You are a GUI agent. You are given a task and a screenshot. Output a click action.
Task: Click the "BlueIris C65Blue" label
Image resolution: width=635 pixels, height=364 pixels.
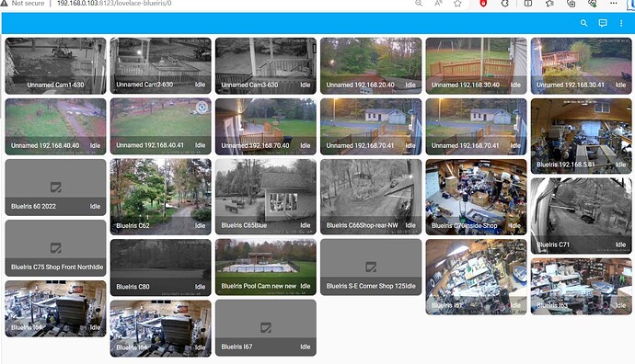pyautogui.click(x=244, y=225)
